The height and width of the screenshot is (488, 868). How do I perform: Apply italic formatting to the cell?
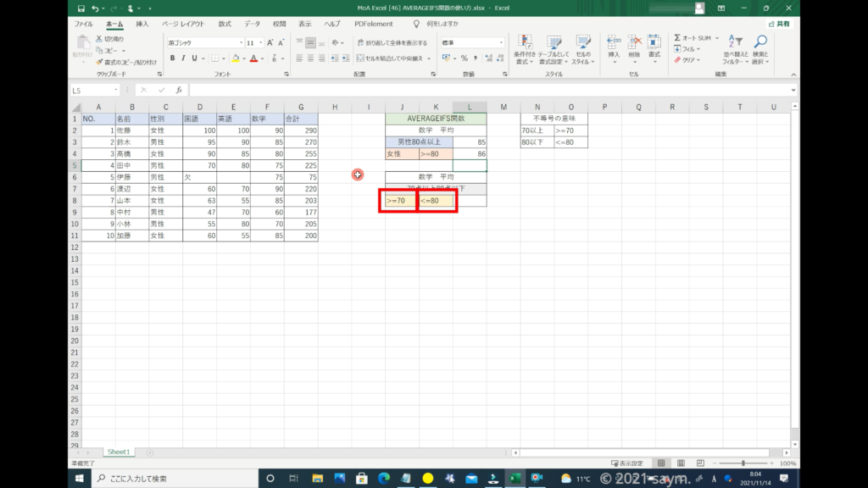point(183,58)
